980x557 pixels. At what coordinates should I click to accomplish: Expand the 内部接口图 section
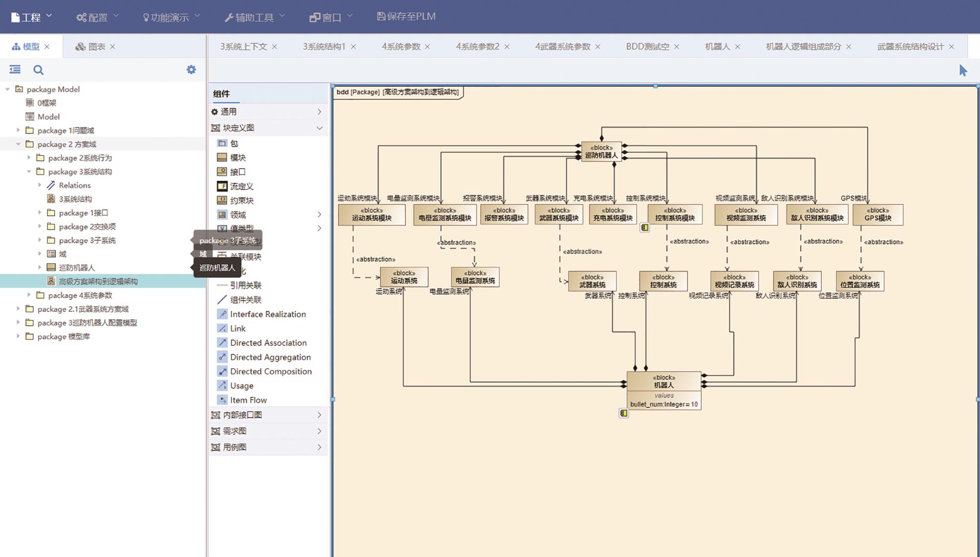[x=319, y=415]
